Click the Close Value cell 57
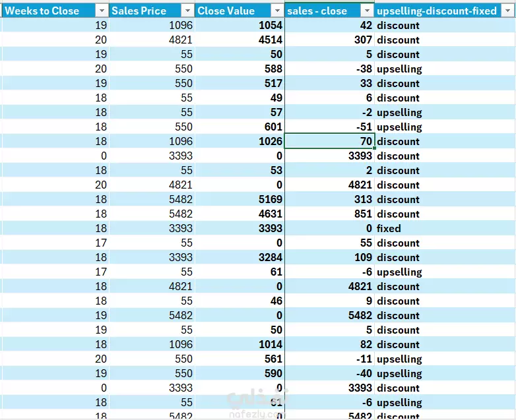The image size is (516, 420). pos(240,112)
